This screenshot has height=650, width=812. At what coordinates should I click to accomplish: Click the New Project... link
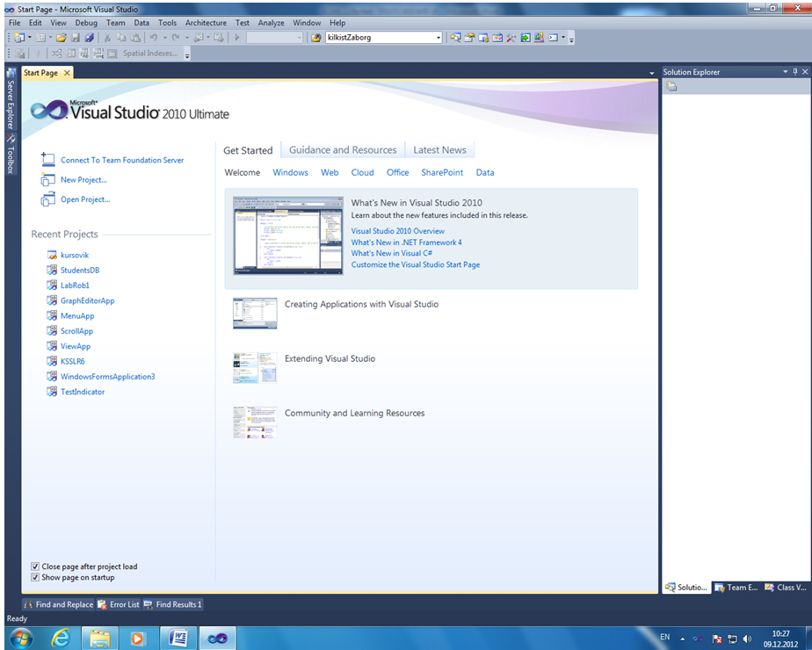[x=83, y=179]
